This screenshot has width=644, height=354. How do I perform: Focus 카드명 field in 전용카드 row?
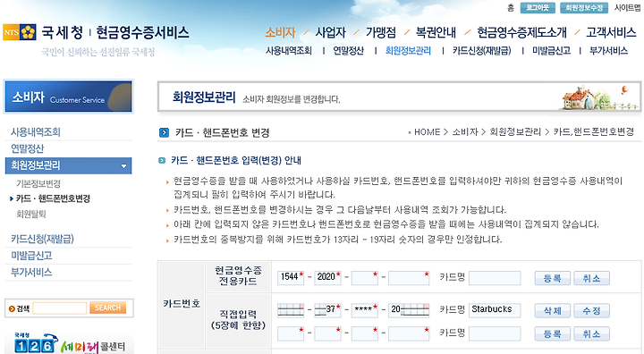pos(495,278)
